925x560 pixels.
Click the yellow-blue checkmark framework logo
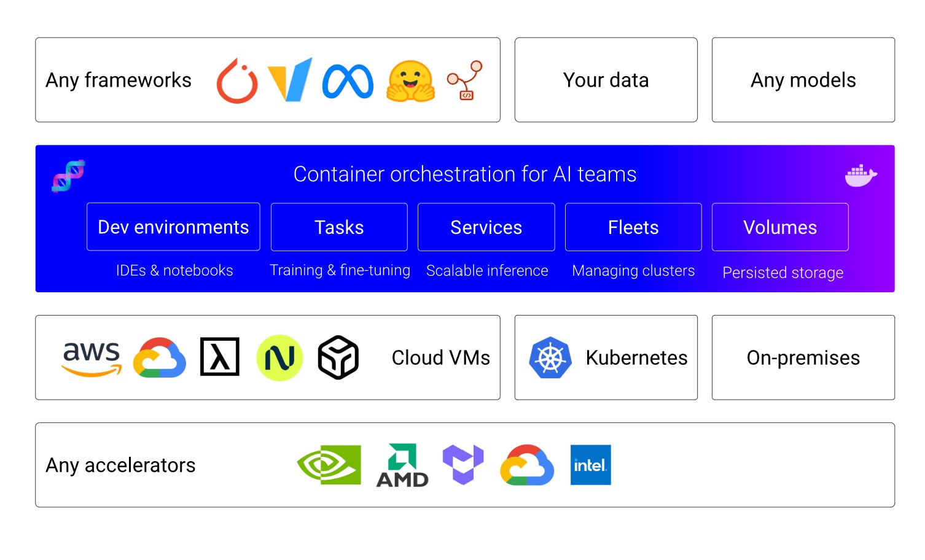click(x=290, y=80)
